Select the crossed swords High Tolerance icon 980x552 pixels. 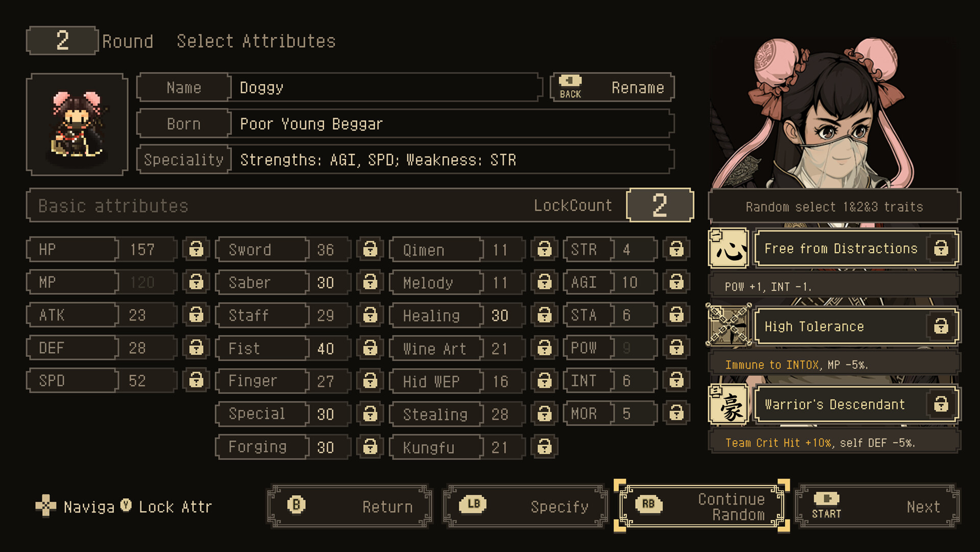729,326
